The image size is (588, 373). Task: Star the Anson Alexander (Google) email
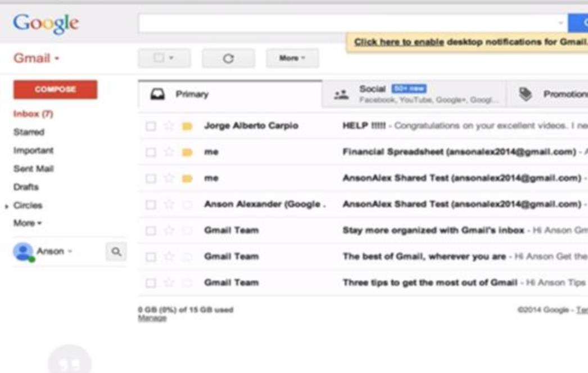pos(169,204)
